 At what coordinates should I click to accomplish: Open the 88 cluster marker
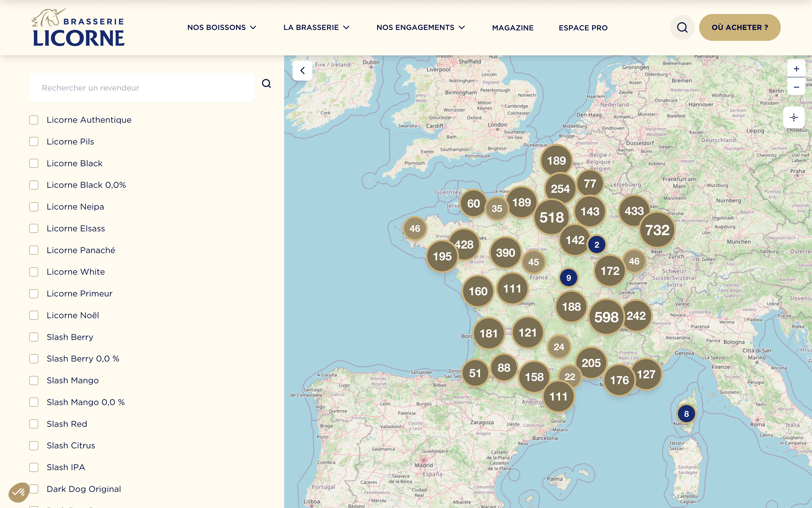tap(504, 368)
